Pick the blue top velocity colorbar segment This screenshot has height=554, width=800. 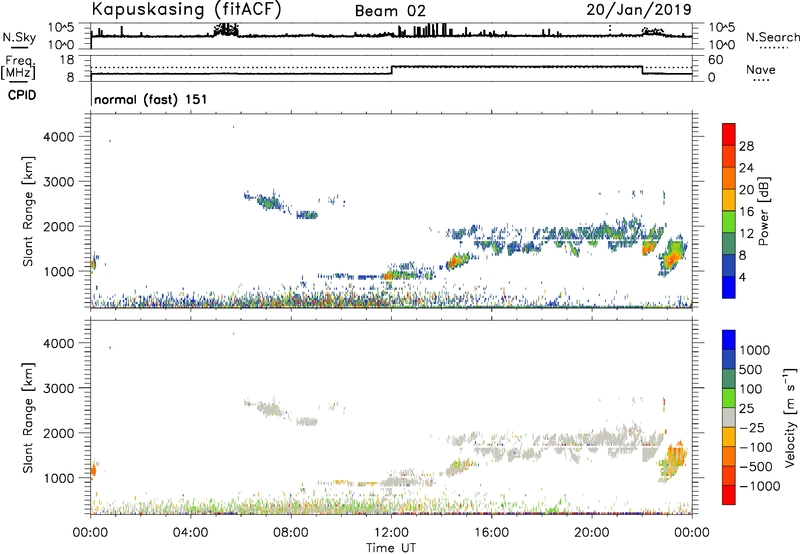729,340
